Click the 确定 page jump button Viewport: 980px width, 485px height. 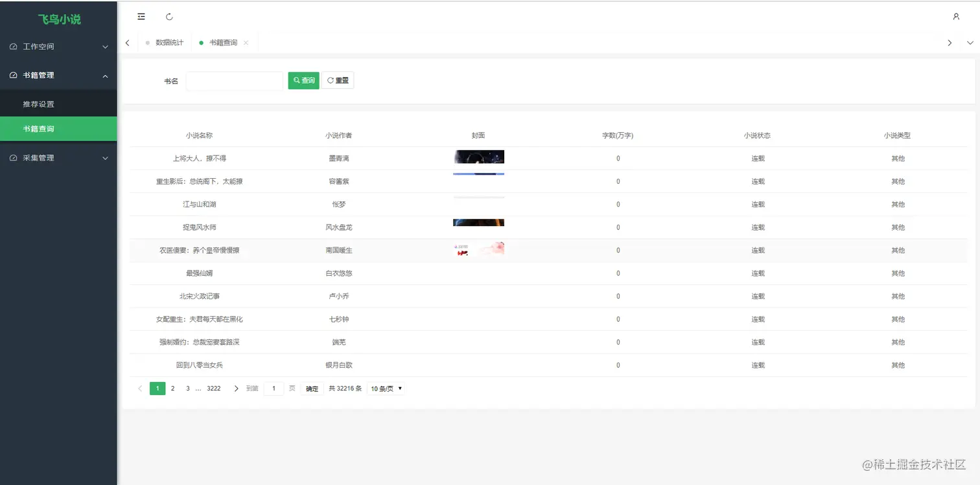click(312, 389)
